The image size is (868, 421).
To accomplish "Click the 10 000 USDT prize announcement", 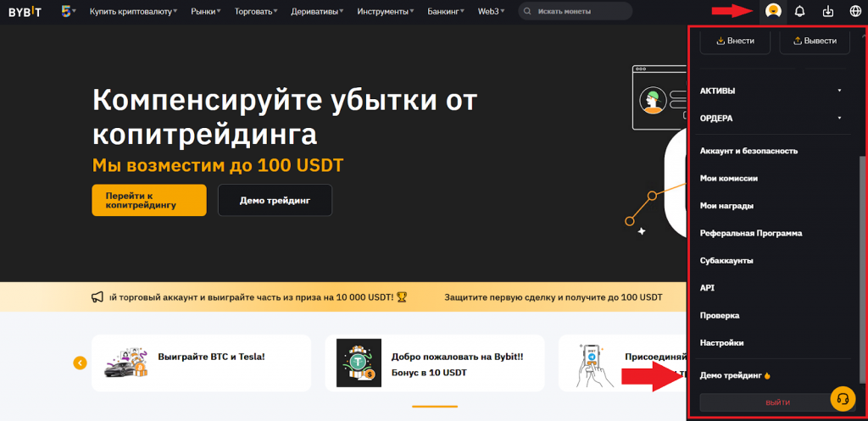I will (x=258, y=297).
